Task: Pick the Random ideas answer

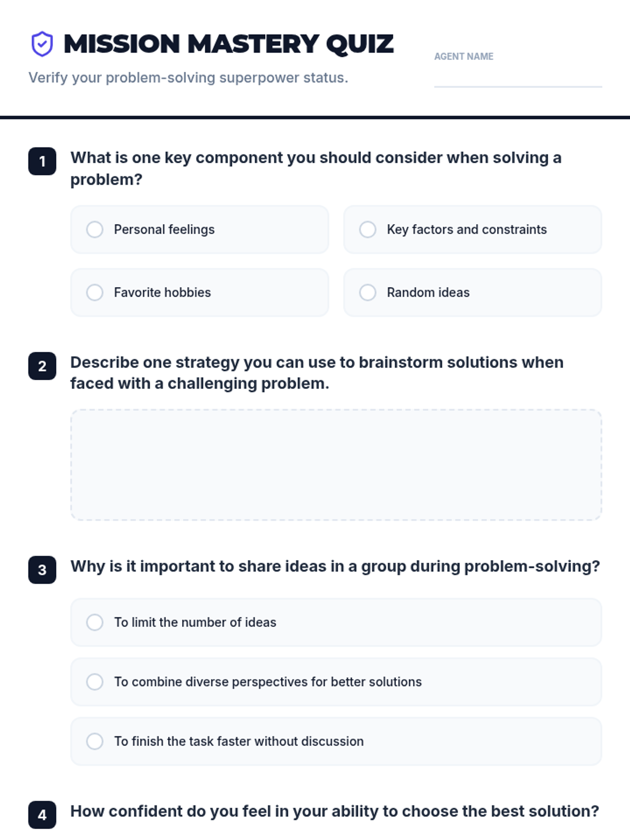Action: [472, 292]
